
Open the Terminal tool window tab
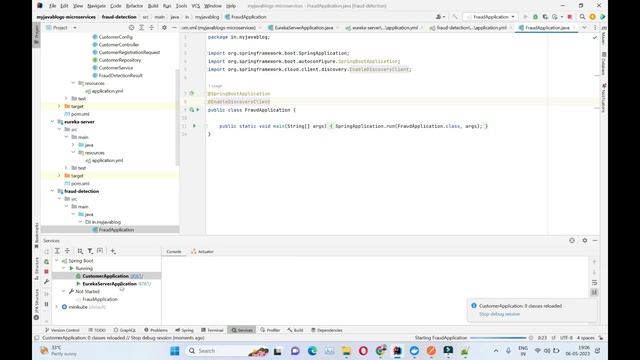pyautogui.click(x=212, y=330)
